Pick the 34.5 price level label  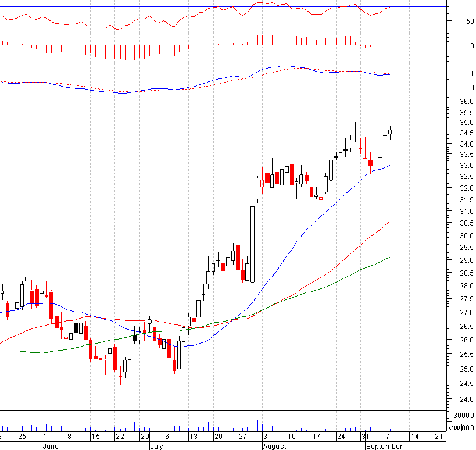click(x=467, y=133)
